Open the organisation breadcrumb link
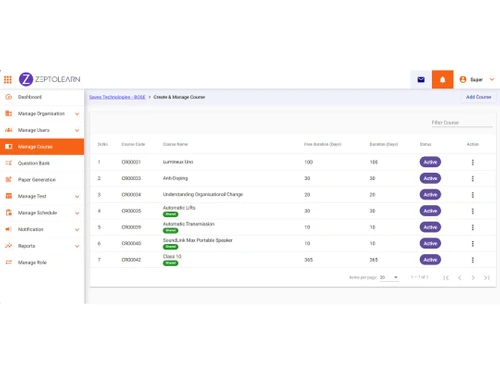Screen dimensions: 500x375 (x=117, y=97)
